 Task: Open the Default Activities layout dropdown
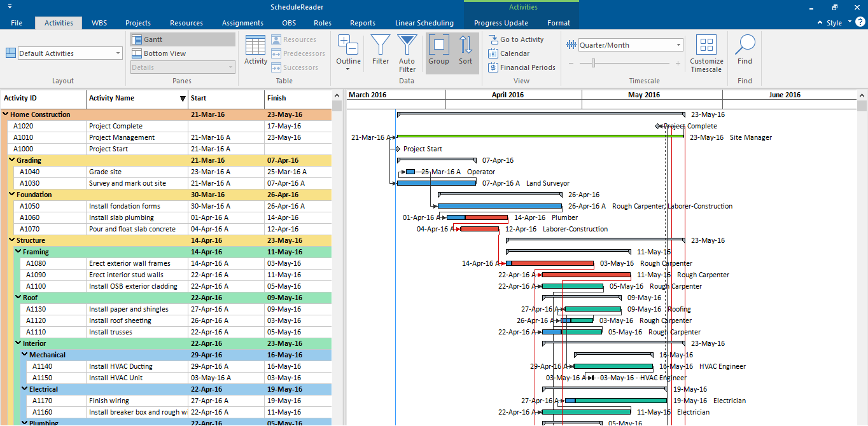[x=70, y=53]
